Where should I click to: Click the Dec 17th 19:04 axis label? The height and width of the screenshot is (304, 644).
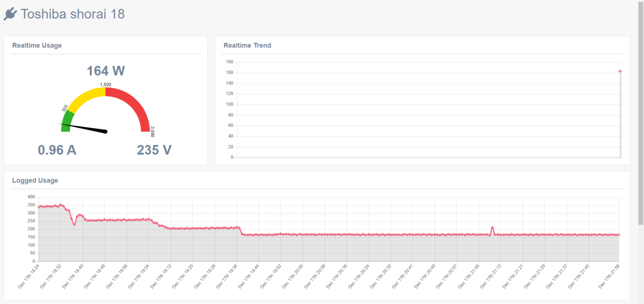pos(138,277)
